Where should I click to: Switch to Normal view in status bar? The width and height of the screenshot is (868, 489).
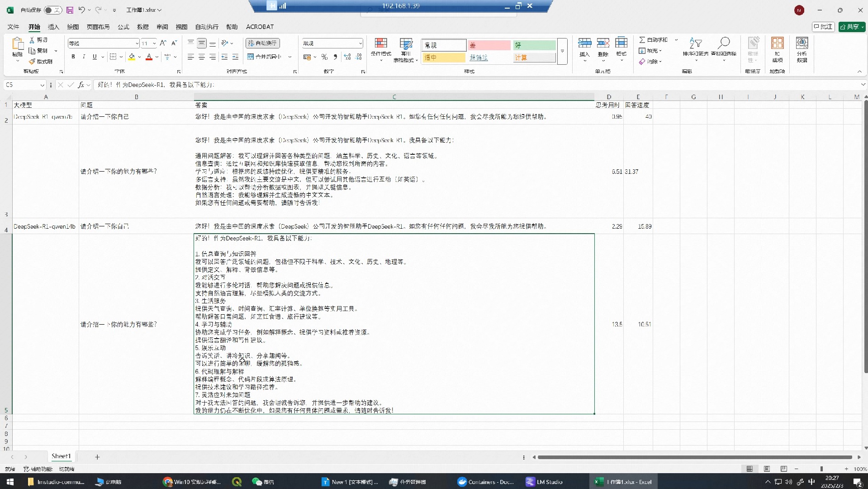[x=749, y=469]
